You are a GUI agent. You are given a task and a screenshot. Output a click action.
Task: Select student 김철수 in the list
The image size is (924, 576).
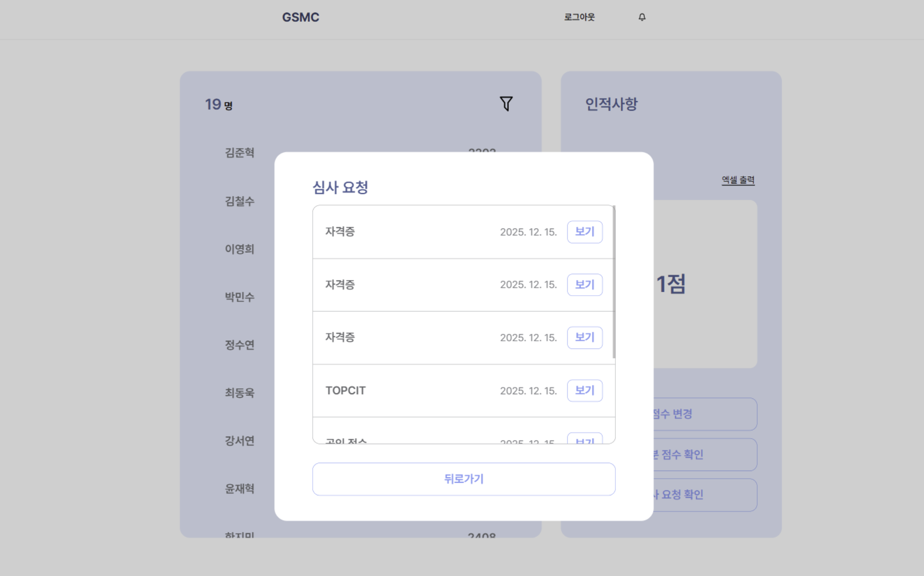[x=240, y=201]
